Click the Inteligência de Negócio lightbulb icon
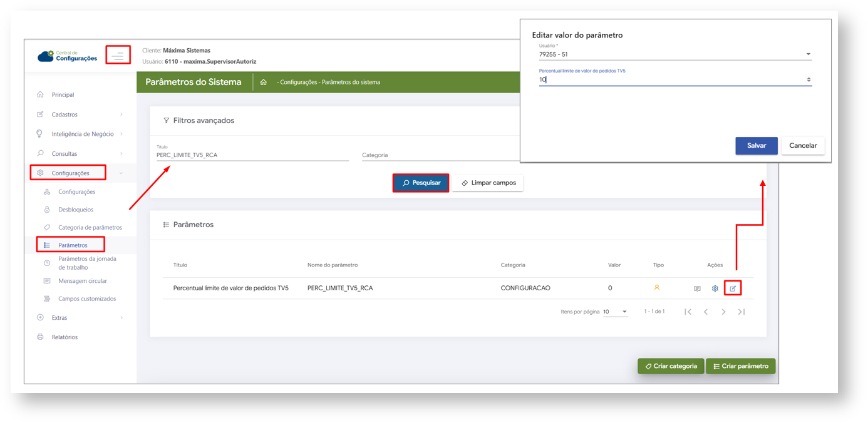This screenshot has width=868, height=423. pyautogui.click(x=40, y=134)
